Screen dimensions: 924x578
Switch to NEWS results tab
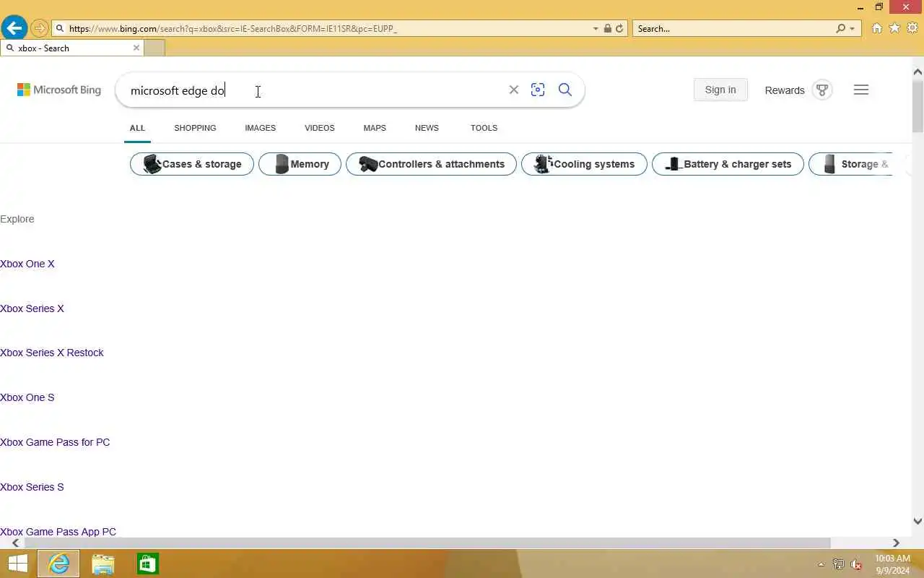pyautogui.click(x=427, y=128)
